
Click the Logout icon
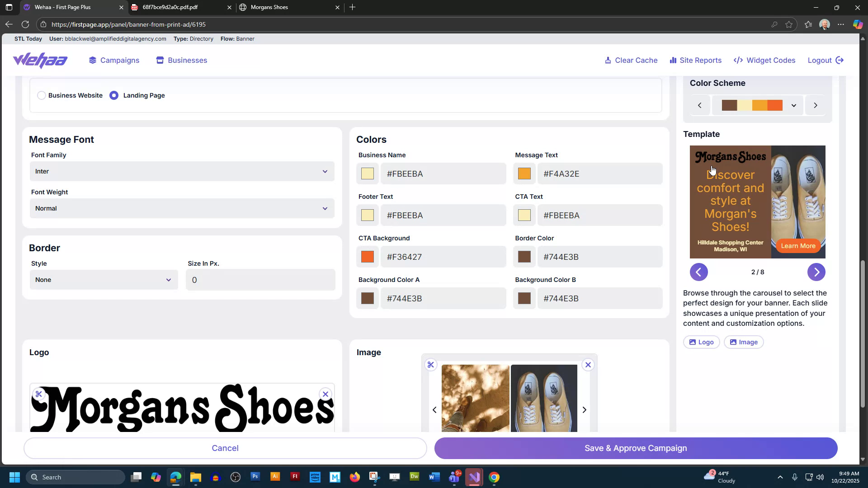[x=840, y=60]
